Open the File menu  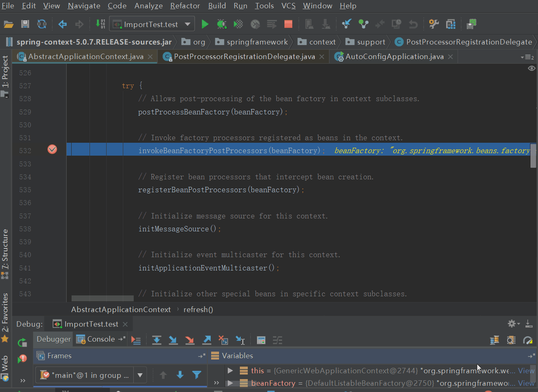coord(8,6)
